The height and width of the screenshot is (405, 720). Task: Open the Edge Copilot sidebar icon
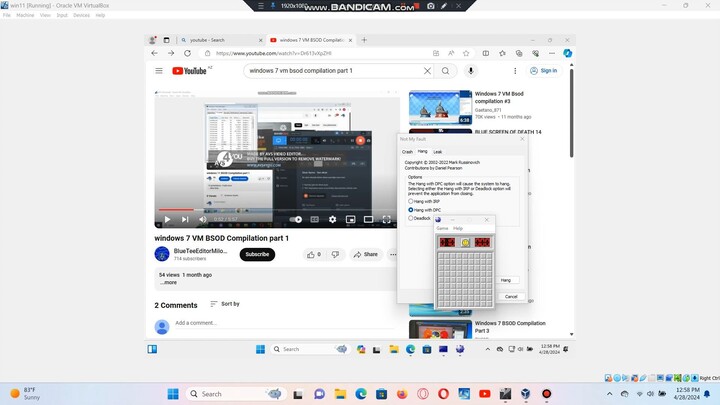tap(568, 53)
